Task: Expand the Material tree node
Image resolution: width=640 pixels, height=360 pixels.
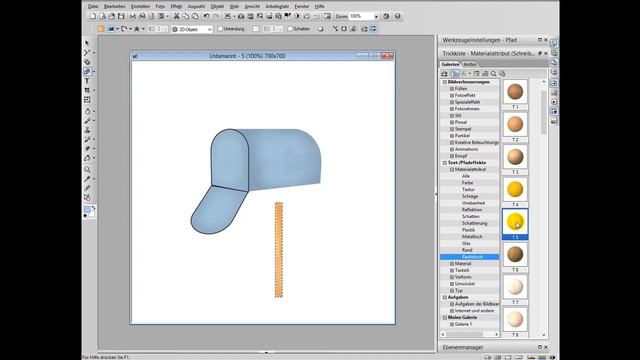Action: 452,264
